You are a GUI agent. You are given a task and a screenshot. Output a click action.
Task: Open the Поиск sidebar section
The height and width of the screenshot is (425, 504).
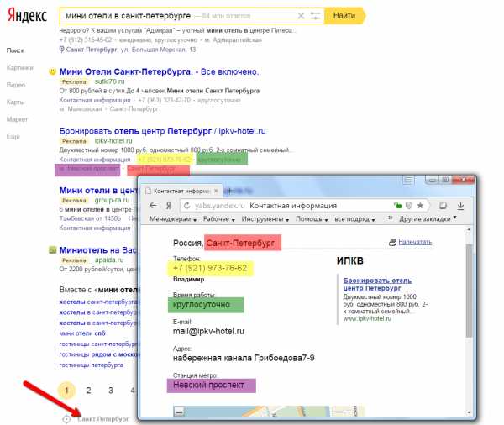point(15,50)
